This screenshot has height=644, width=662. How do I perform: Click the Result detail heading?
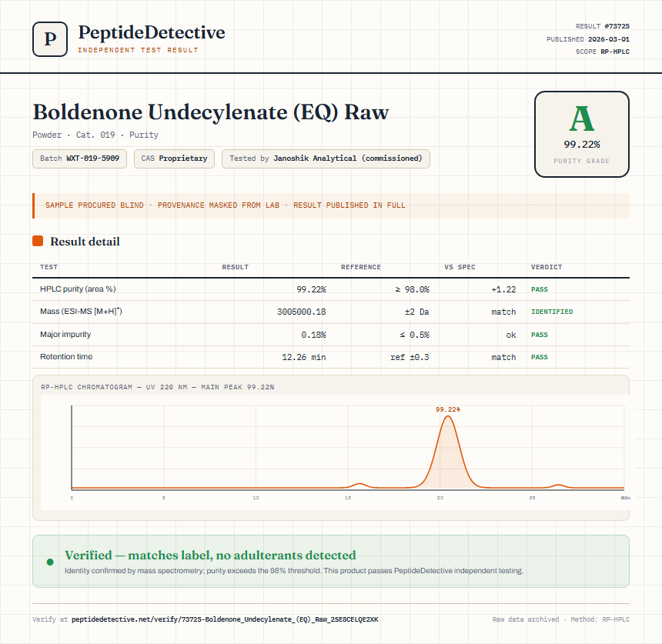85,242
